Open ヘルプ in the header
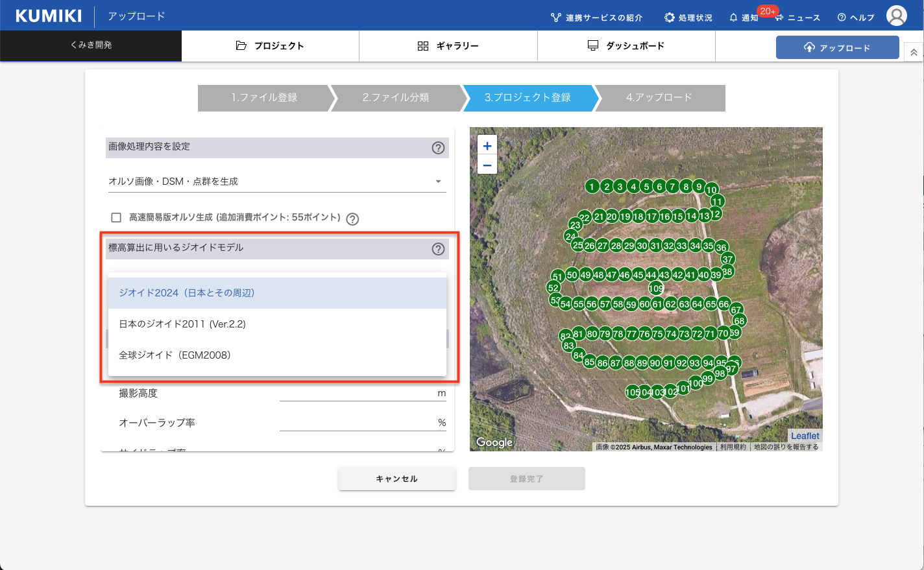The height and width of the screenshot is (570, 924). tap(856, 18)
